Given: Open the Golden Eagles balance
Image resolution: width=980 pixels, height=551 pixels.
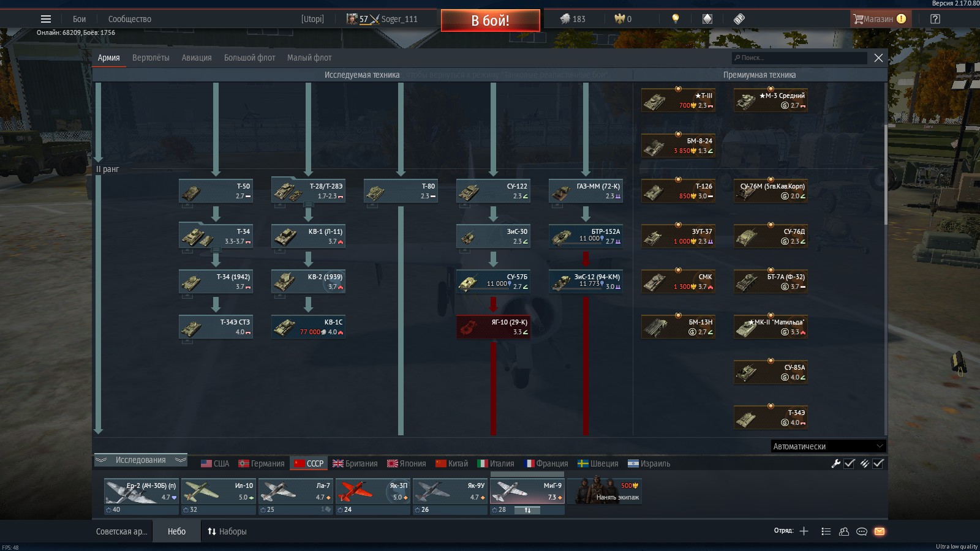Looking at the screenshot, I should 623,19.
